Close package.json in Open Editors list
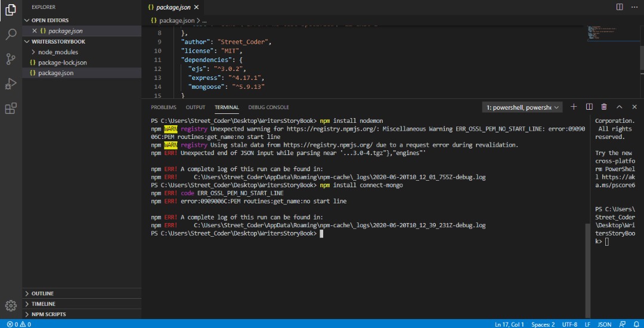 tap(35, 31)
